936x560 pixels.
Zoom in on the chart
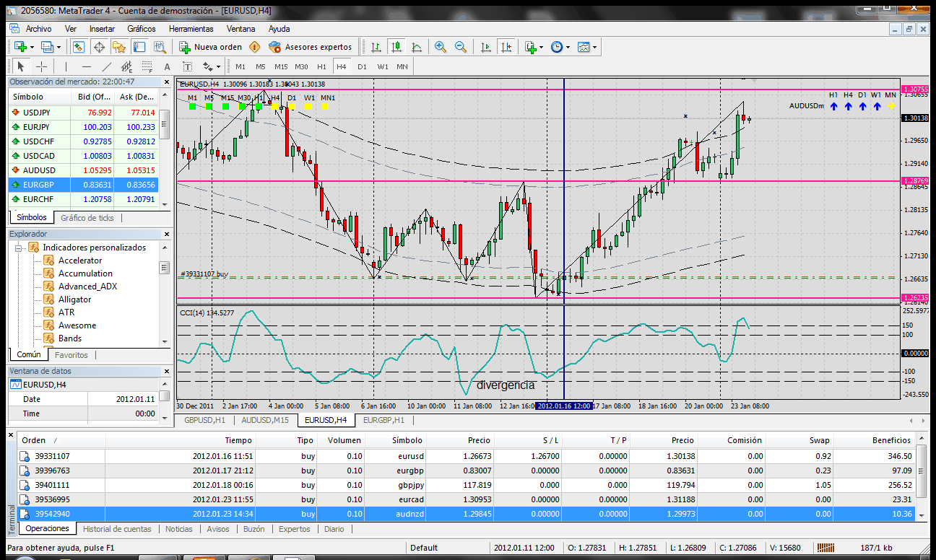[x=440, y=47]
